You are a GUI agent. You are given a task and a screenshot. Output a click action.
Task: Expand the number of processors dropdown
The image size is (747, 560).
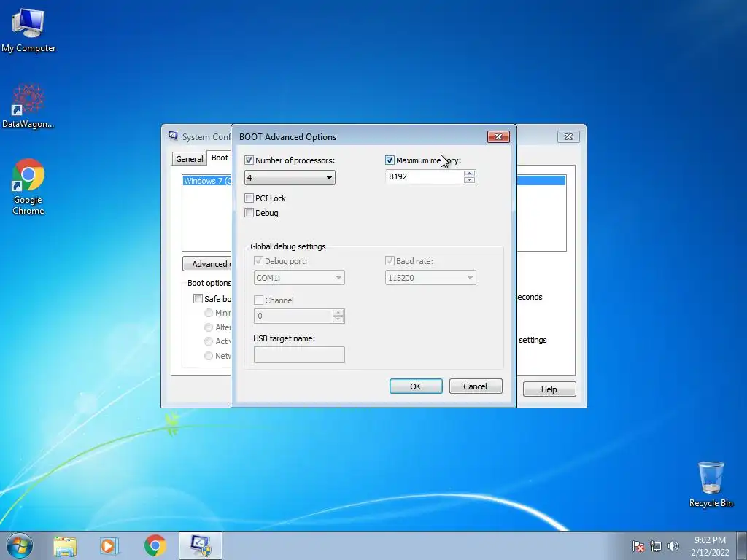[290, 178]
